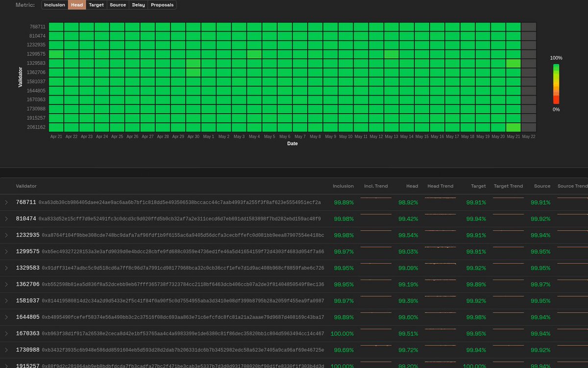
Task: Choose the Source metric tab
Action: pos(118,5)
